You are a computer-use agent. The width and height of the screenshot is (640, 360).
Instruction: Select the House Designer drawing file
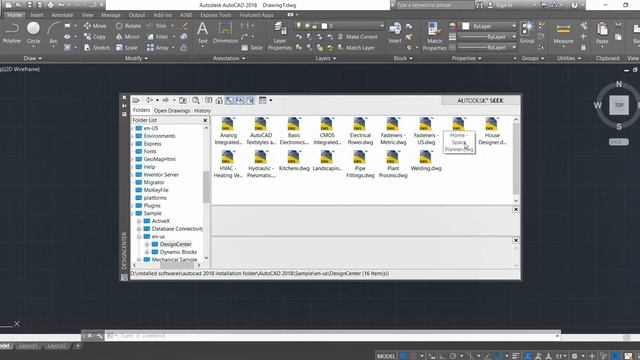coord(492,131)
